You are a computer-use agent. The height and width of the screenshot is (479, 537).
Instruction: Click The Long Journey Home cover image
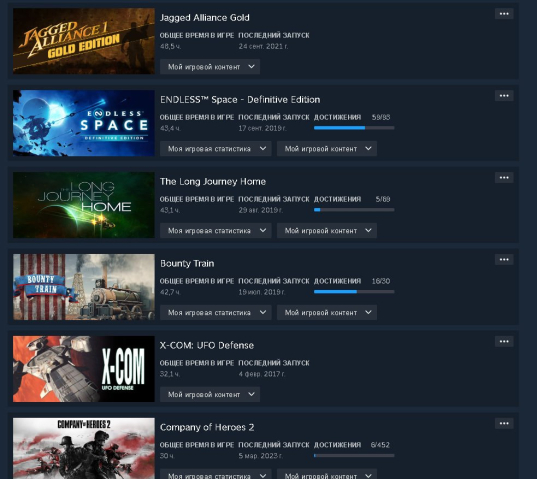[84, 205]
